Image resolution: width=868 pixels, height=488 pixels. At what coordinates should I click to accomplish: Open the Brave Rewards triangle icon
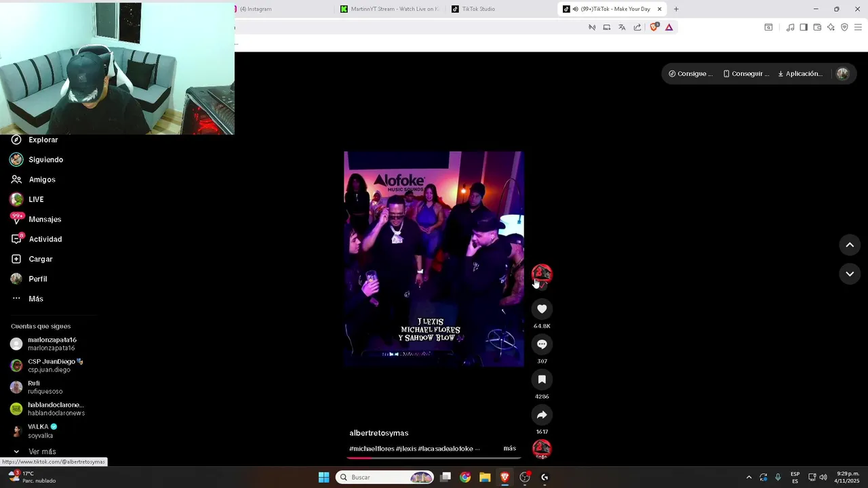669,28
